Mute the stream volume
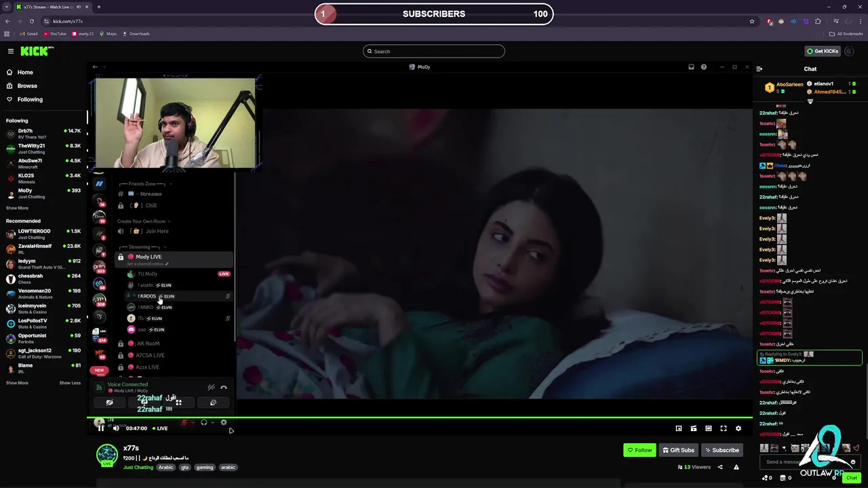Viewport: 868px width, 488px height. pyautogui.click(x=116, y=428)
